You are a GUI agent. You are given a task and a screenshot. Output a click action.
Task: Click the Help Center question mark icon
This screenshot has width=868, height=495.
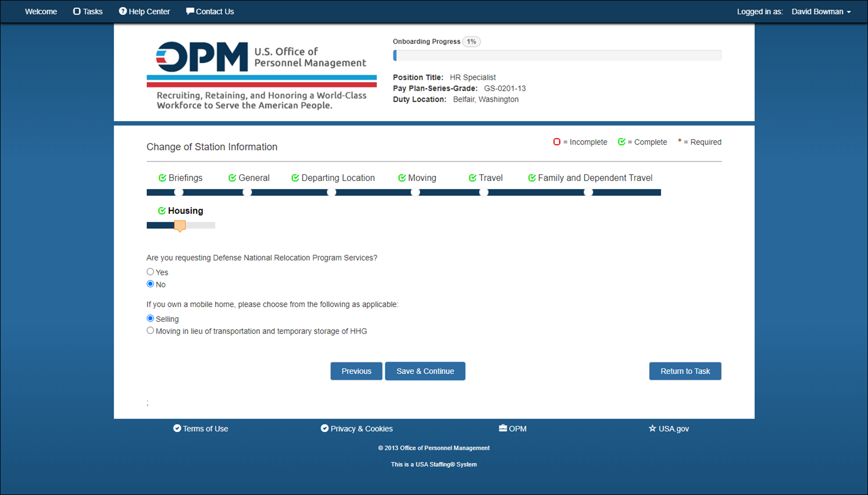[x=123, y=11]
